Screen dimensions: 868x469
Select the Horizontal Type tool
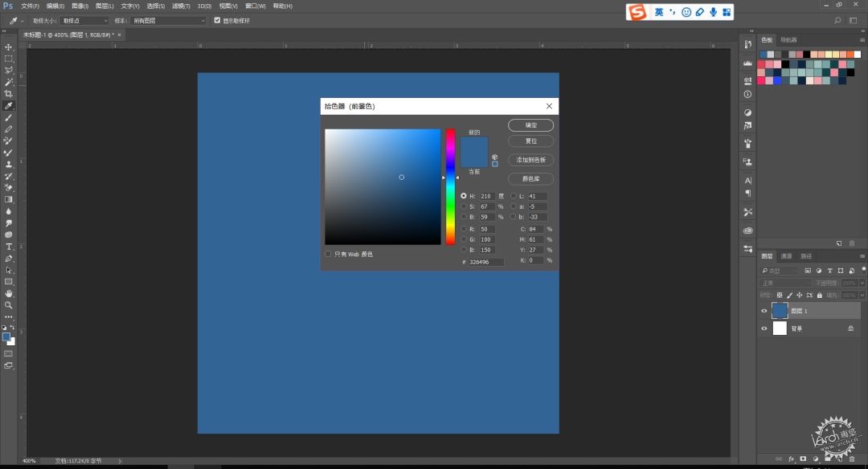click(x=8, y=247)
